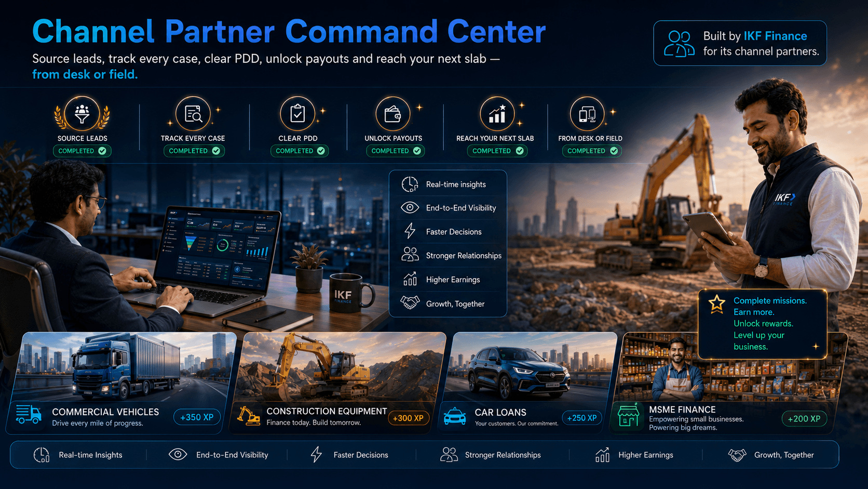Click the Completed badge under Unlock Payouts
Viewport: 868px width, 489px height.
coord(396,151)
